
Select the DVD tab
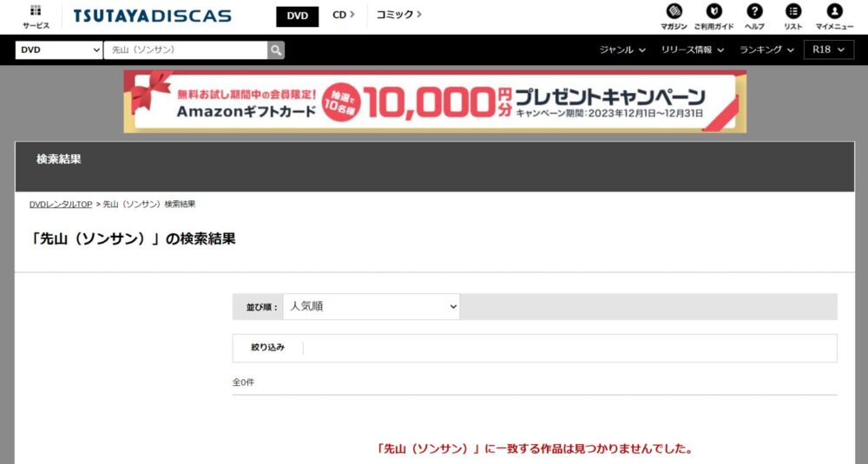point(297,16)
